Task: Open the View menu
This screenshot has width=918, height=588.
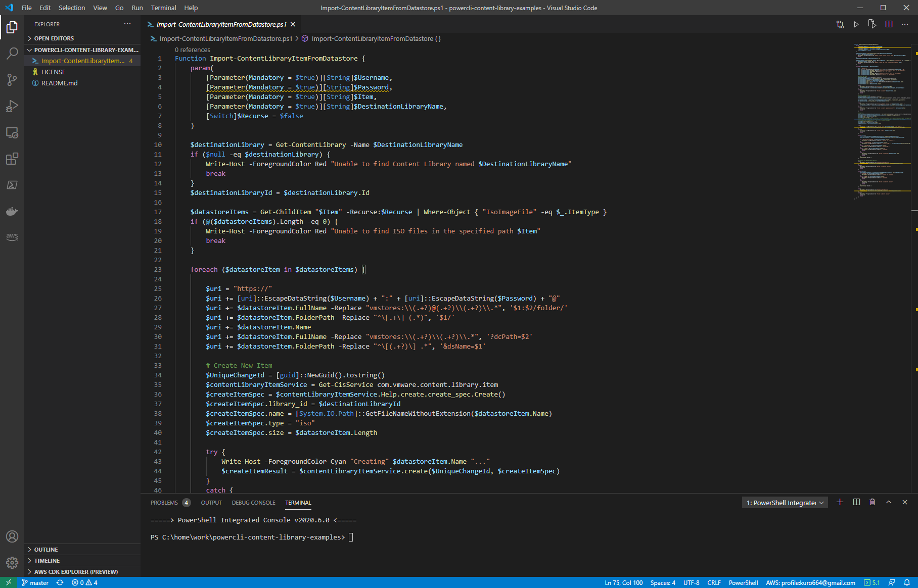Action: coord(100,8)
